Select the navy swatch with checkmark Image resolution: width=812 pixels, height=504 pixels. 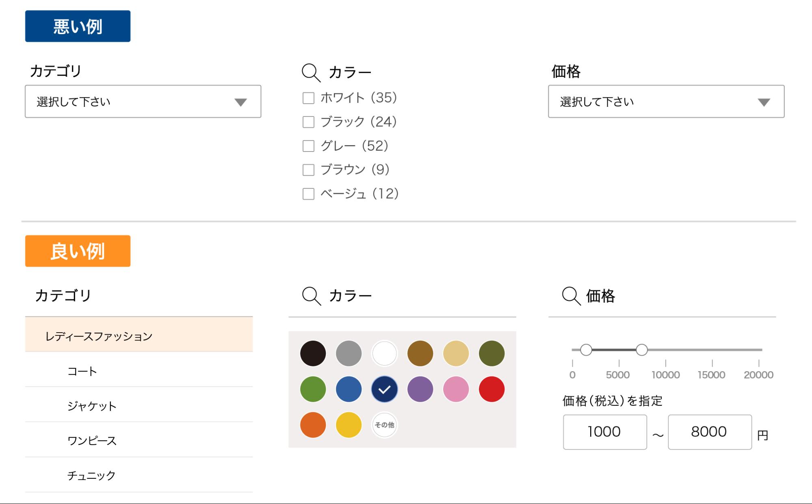pyautogui.click(x=384, y=389)
